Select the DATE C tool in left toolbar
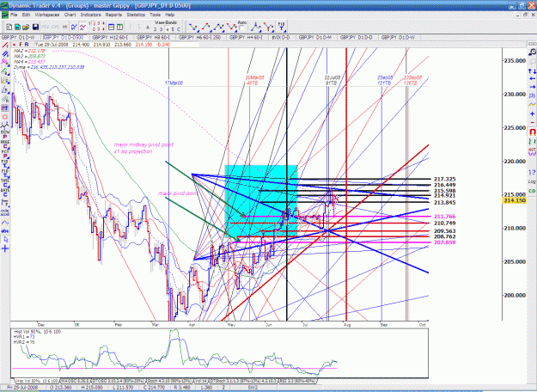537x392 pixels. pyautogui.click(x=5, y=193)
